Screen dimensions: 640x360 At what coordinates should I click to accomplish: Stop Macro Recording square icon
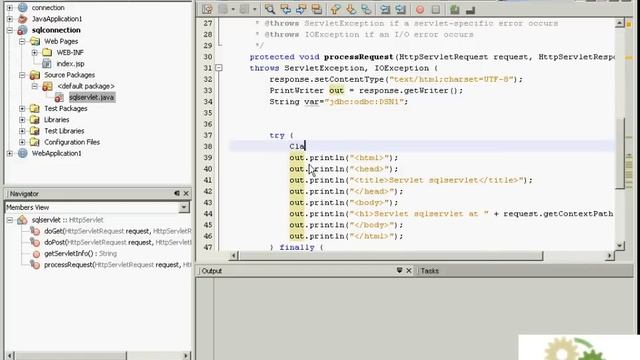[436, 9]
